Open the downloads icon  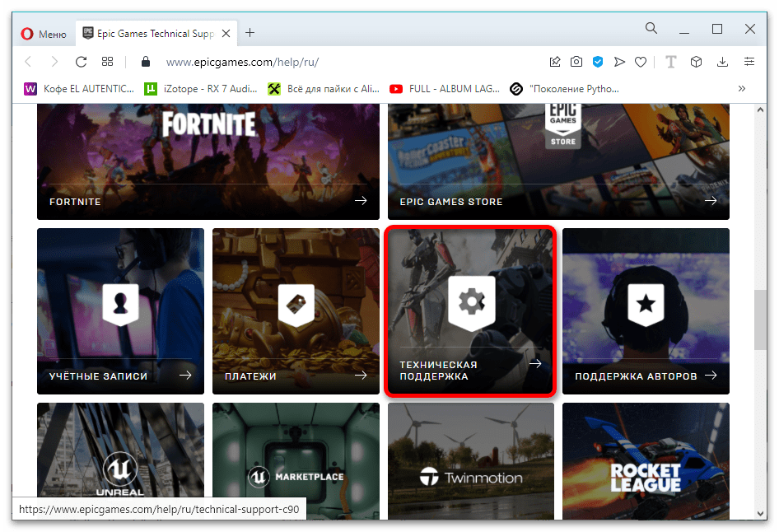click(722, 62)
